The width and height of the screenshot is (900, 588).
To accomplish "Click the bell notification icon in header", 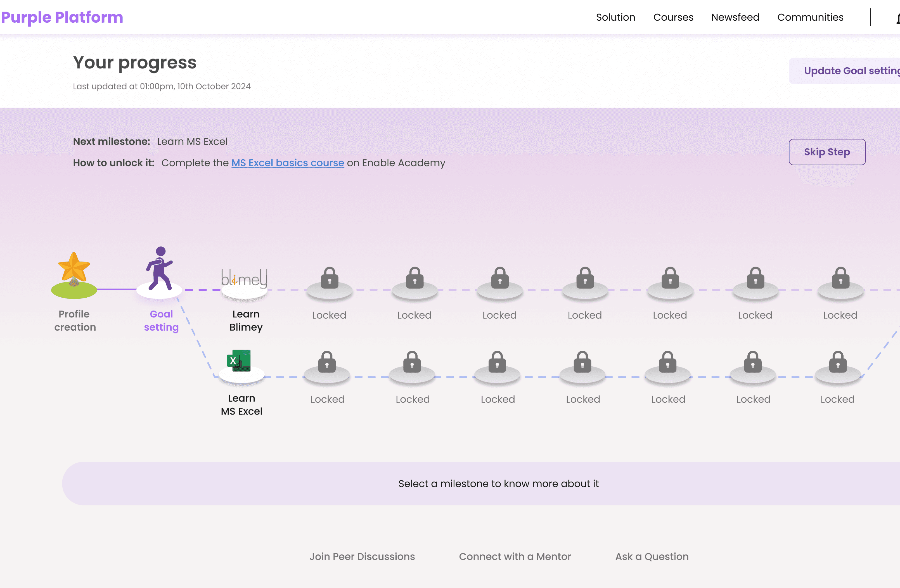I will [x=898, y=18].
